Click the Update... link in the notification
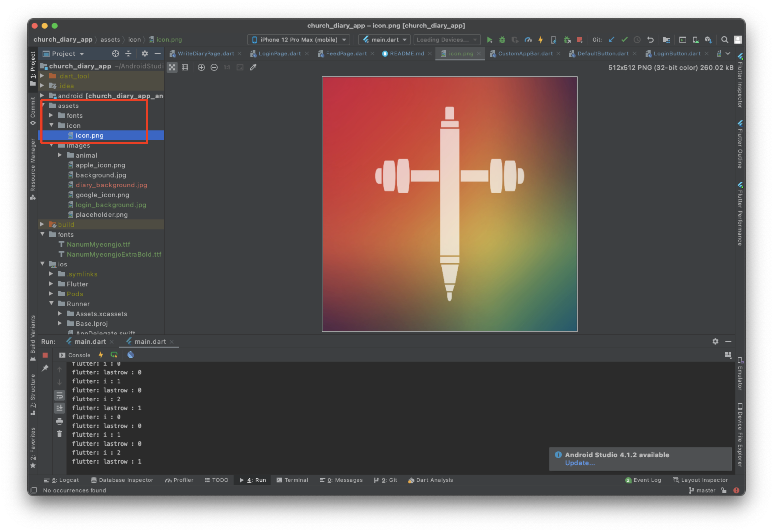The image size is (773, 532). pyautogui.click(x=579, y=463)
